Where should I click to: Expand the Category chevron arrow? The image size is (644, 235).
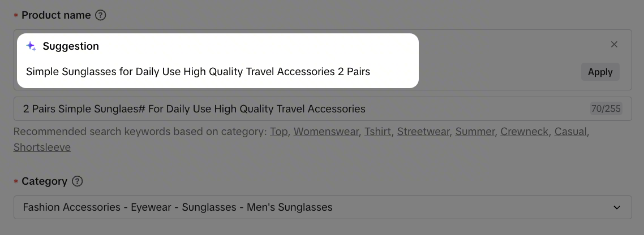tap(617, 207)
